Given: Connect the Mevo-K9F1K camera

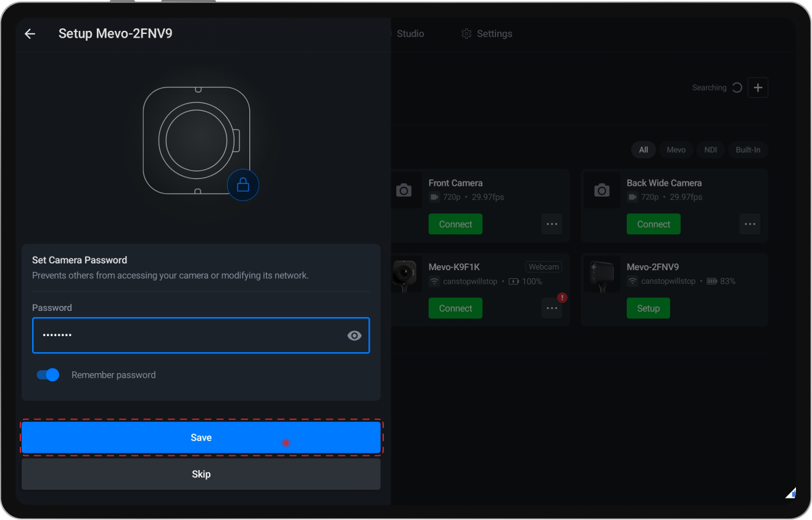Looking at the screenshot, I should pyautogui.click(x=455, y=308).
